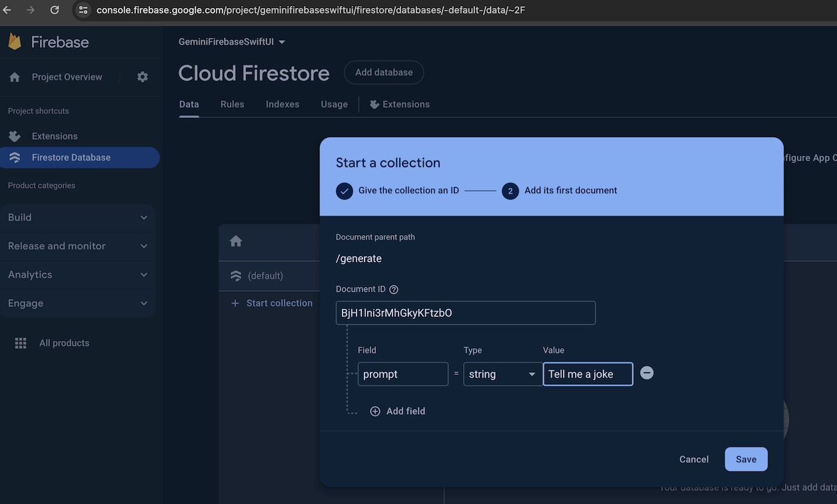
Task: Expand the Release and monitor section
Action: coord(78,246)
